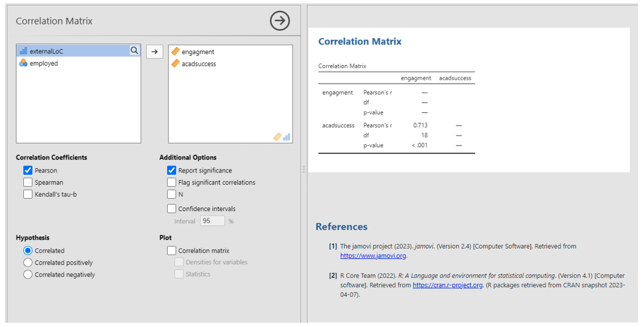Select acadsuccess in the target variables box
Screen dimensions: 644x327
(198, 64)
